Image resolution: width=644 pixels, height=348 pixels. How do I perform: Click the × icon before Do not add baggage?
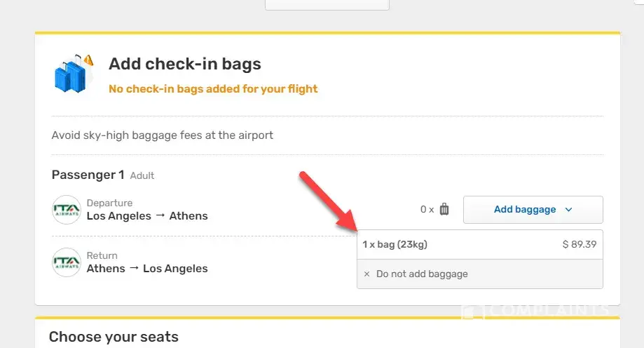[x=367, y=274]
